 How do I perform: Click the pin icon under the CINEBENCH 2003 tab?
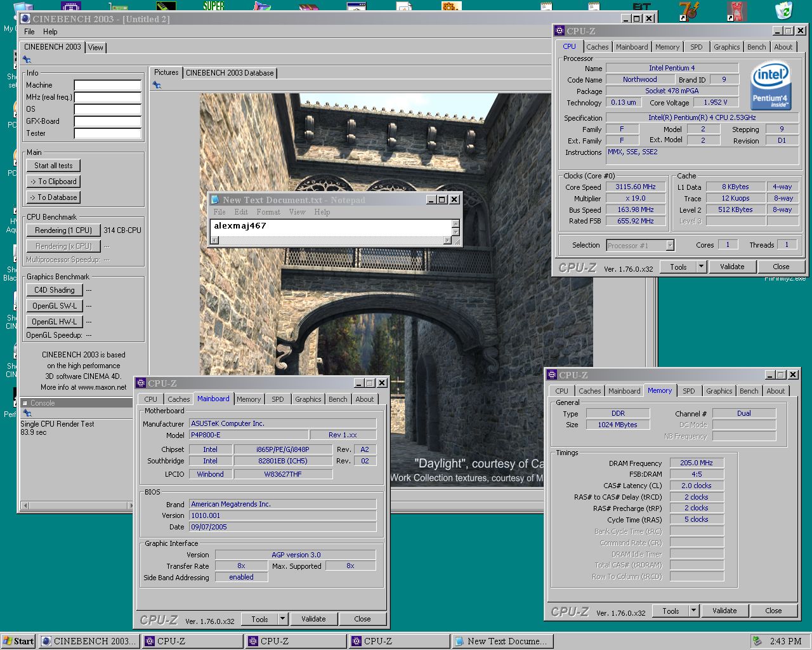tap(27, 60)
